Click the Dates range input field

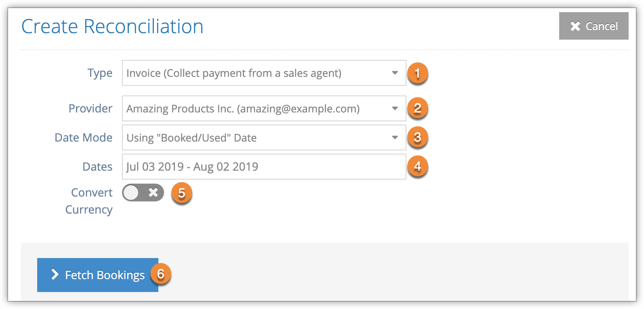264,167
